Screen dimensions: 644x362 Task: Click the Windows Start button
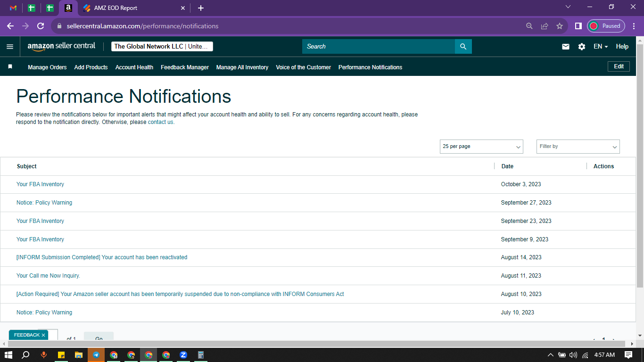click(8, 355)
